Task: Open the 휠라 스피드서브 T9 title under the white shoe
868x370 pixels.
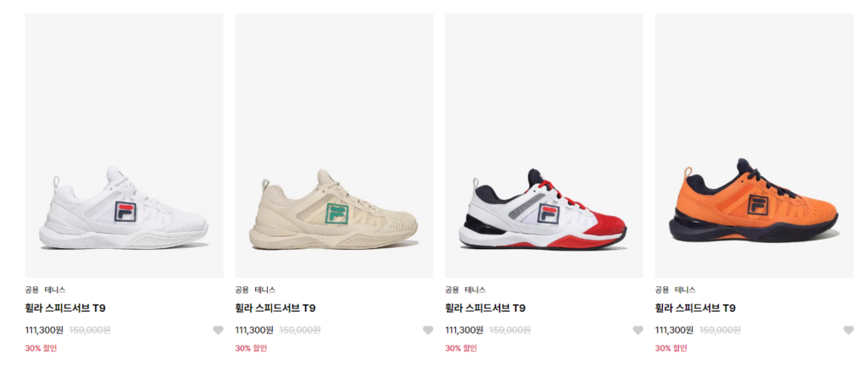Action: [x=65, y=308]
